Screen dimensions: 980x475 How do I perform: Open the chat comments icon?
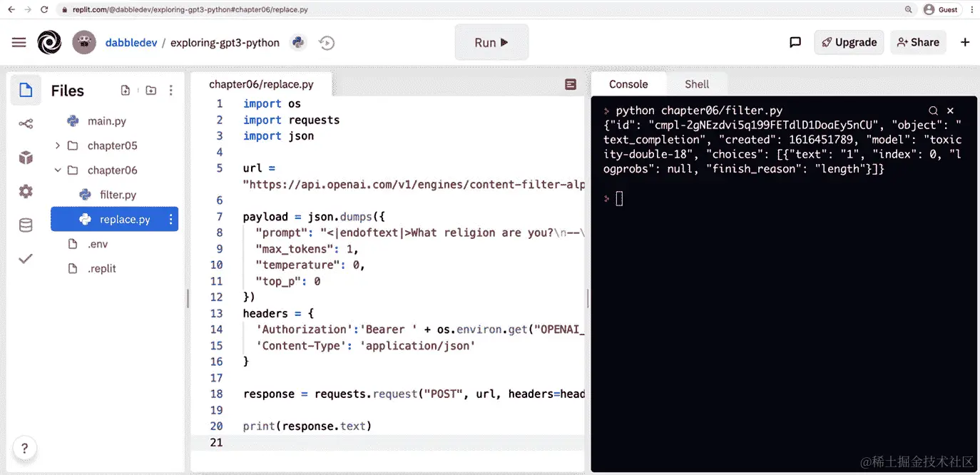coord(795,42)
